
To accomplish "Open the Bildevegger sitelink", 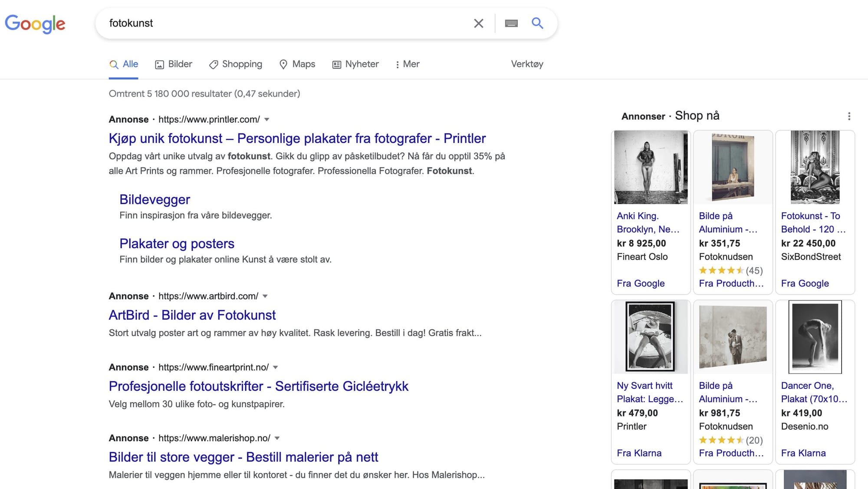I will tap(155, 199).
